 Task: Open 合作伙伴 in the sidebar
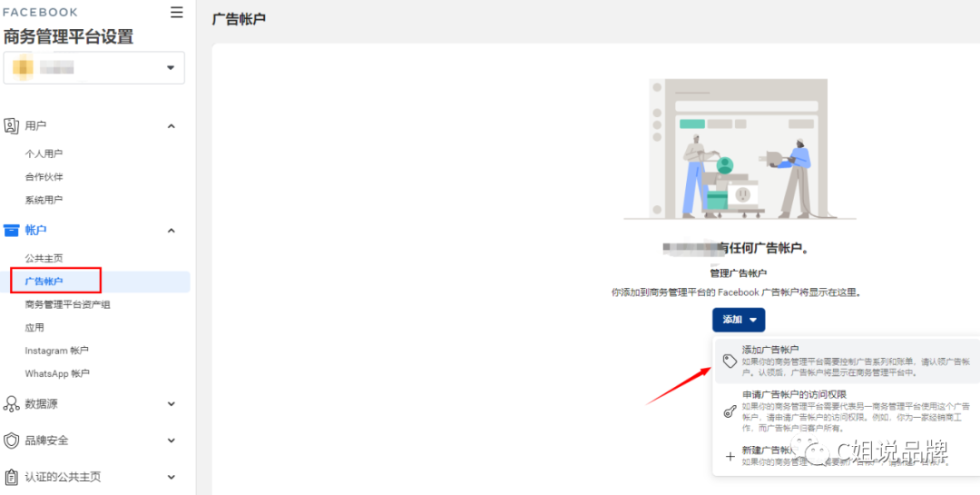[44, 177]
